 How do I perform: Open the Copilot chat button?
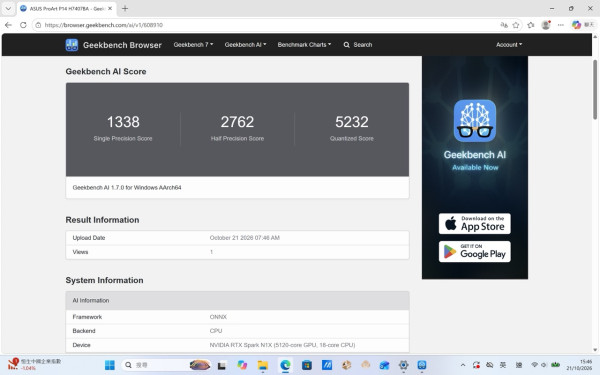point(583,25)
